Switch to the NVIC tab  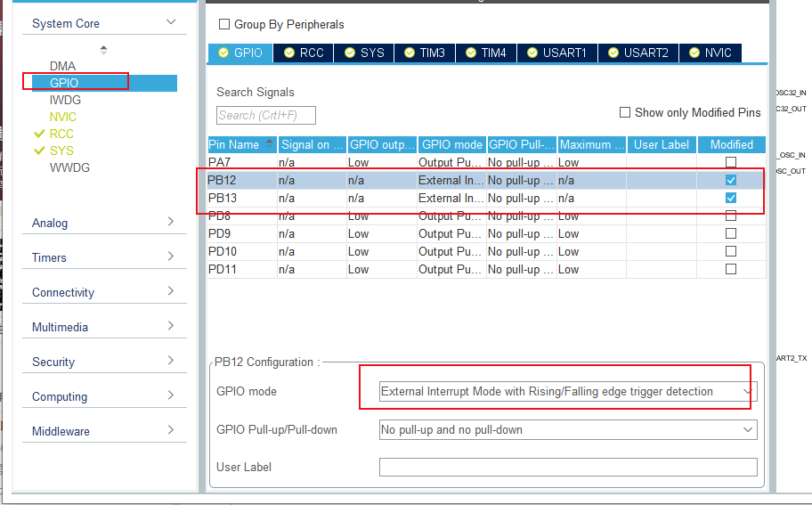[x=710, y=53]
